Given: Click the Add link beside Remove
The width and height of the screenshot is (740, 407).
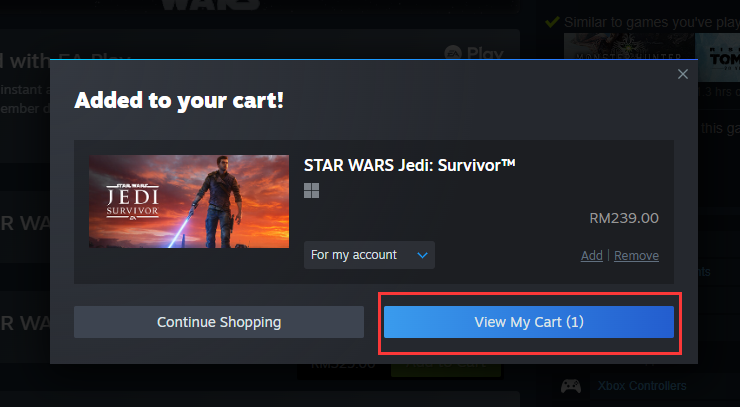Looking at the screenshot, I should tap(591, 255).
